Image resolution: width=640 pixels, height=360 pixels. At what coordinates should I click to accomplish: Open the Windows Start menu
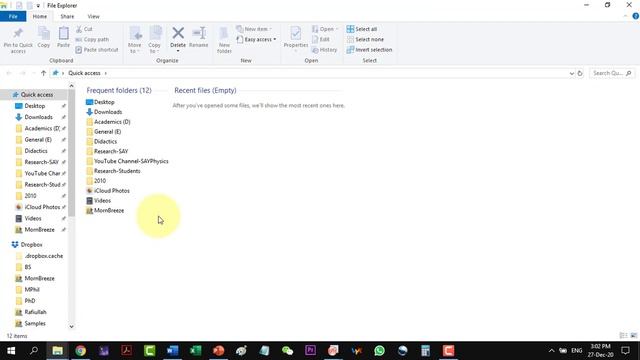click(11, 351)
